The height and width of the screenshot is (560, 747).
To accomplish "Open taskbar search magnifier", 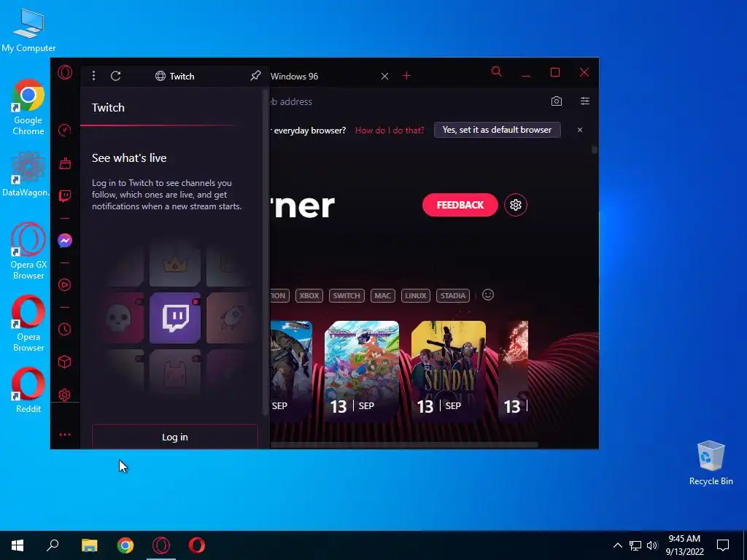I will point(53,545).
